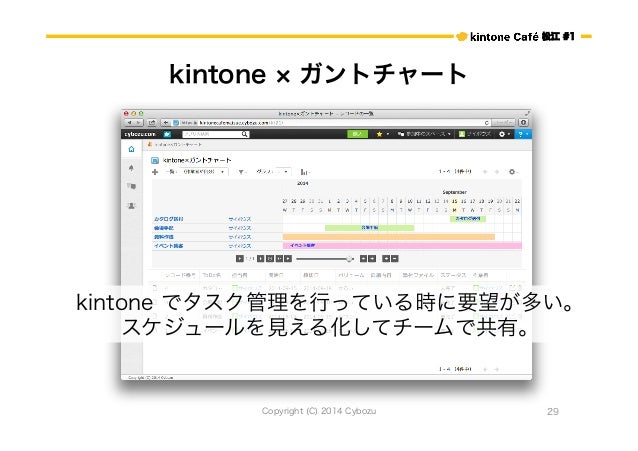Click the small green bar in first Gantt row

(468, 219)
